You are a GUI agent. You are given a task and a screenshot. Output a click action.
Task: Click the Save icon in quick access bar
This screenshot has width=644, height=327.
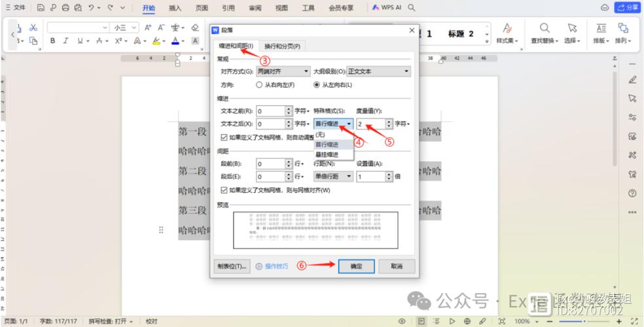[41, 7]
